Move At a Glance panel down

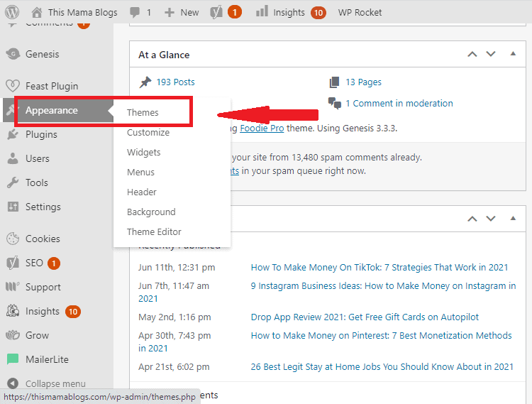coord(491,54)
